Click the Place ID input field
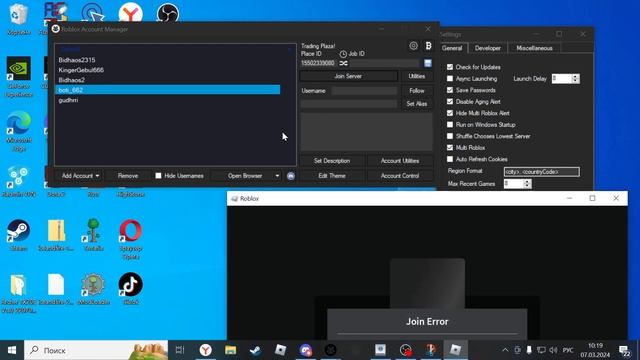The width and height of the screenshot is (640, 360). pyautogui.click(x=318, y=63)
